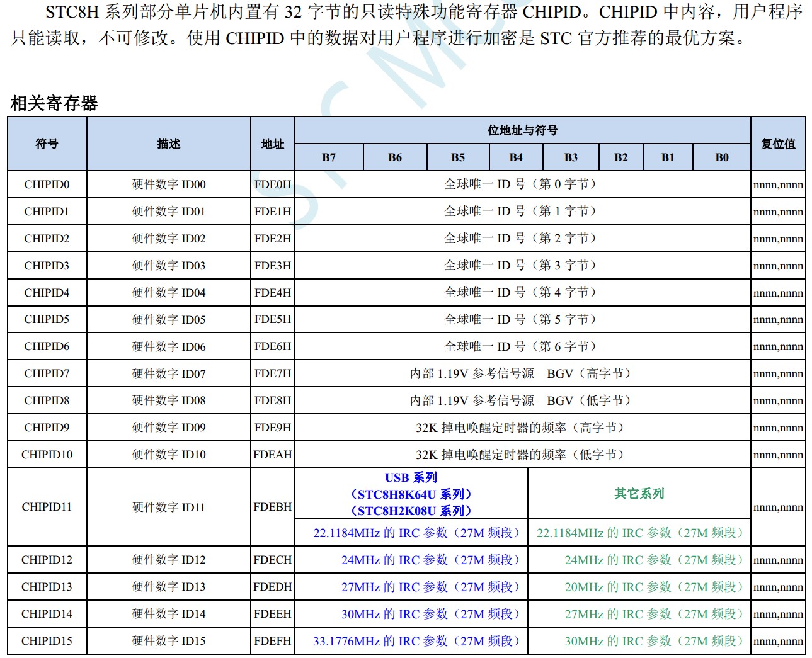812x658 pixels.
Task: Select the CHIPID3 symbol cell
Action: point(47,266)
